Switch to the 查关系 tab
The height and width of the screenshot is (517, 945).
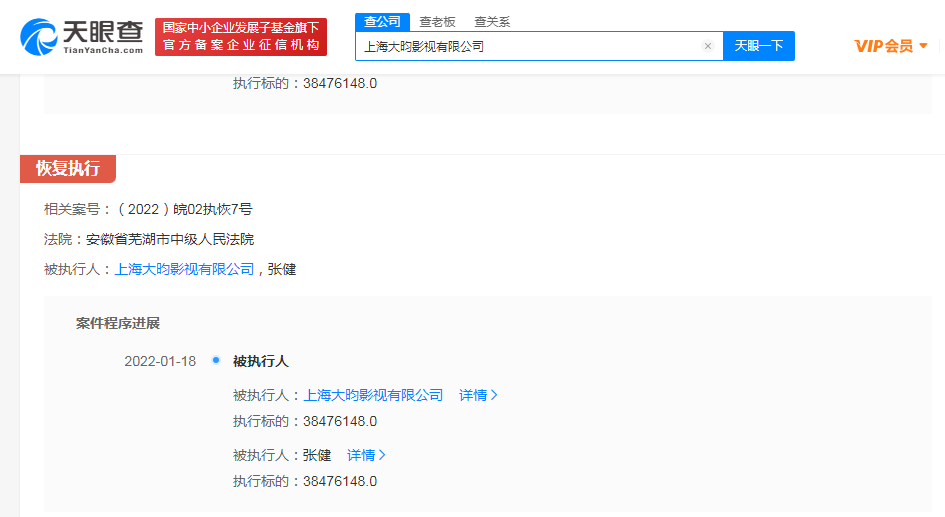click(x=492, y=22)
